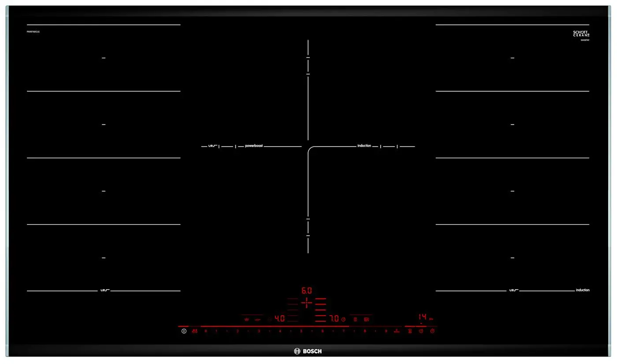617x364 pixels.
Task: Tap the main power on/off icon
Action: pyautogui.click(x=183, y=331)
